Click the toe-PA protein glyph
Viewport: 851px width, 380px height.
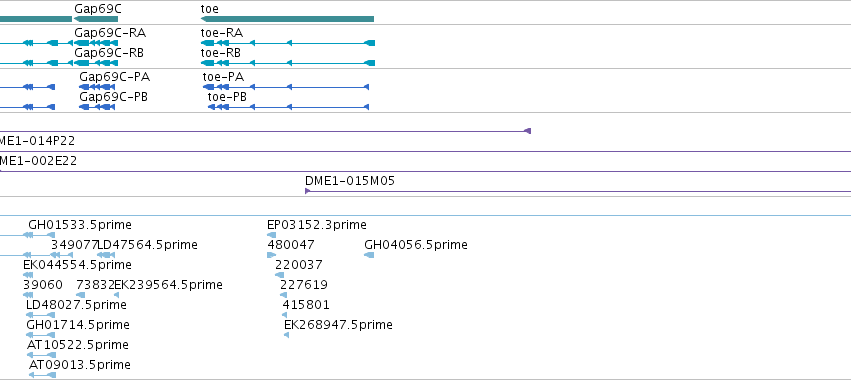click(286, 87)
